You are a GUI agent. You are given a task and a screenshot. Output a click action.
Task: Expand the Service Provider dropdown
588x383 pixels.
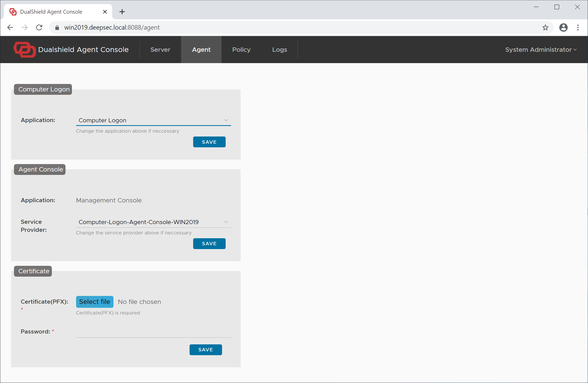[153, 222]
